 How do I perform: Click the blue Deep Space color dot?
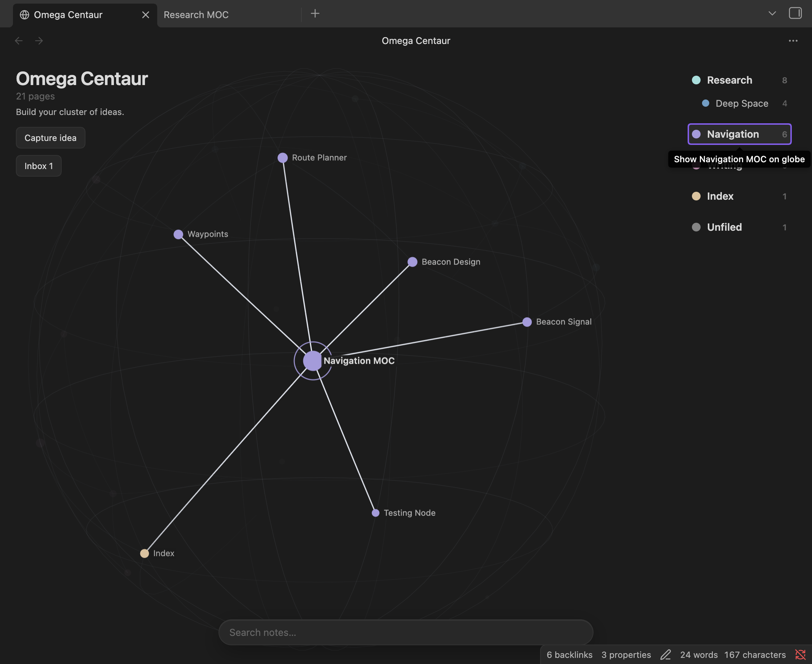pos(706,103)
